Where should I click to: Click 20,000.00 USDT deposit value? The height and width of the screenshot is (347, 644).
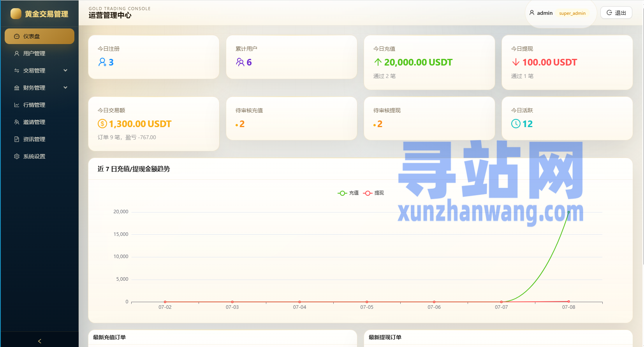tap(418, 62)
